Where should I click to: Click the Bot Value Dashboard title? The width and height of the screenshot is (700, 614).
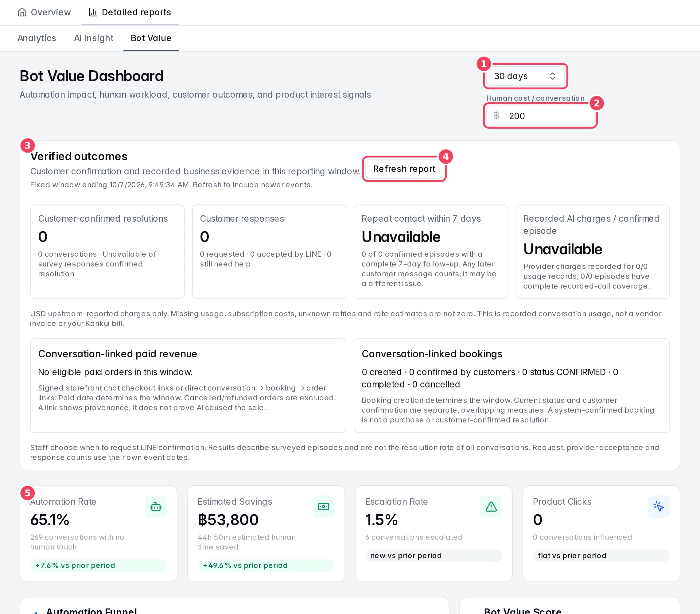pos(91,76)
